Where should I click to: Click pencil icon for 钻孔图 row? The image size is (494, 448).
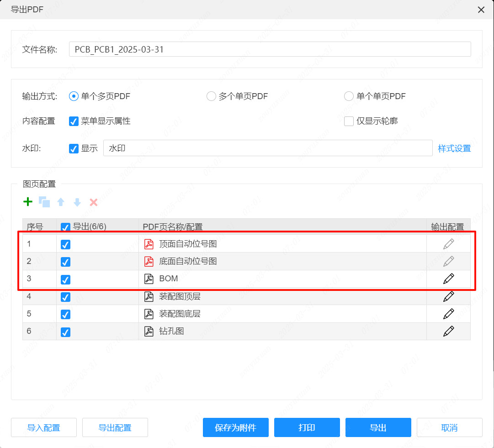click(x=448, y=331)
